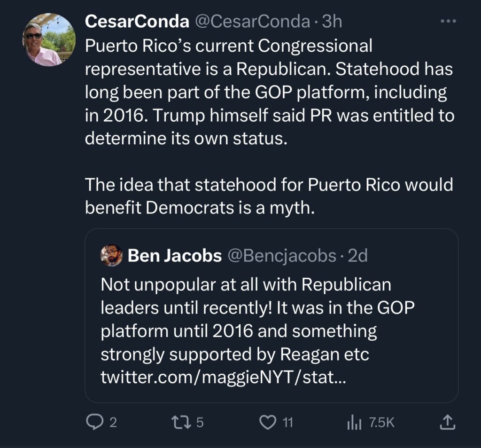Click the reply count number 2
The image size is (481, 448).
pyautogui.click(x=113, y=423)
